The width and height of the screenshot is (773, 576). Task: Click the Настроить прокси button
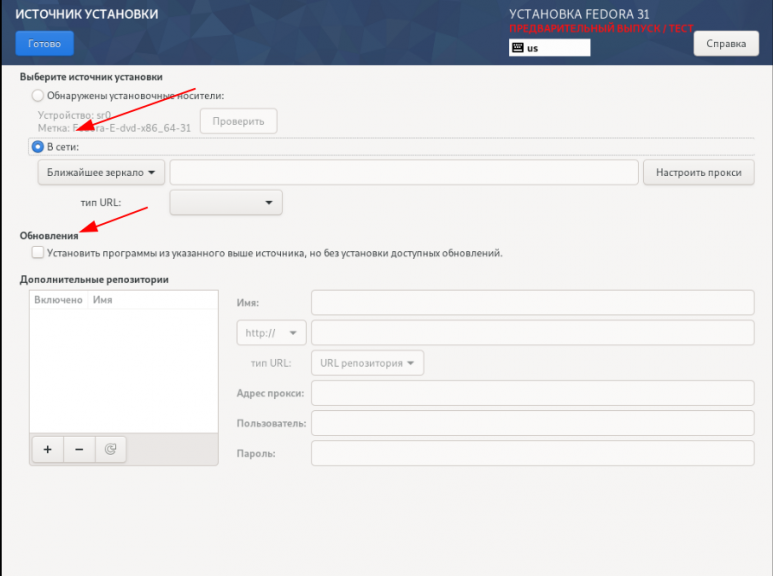coord(699,173)
